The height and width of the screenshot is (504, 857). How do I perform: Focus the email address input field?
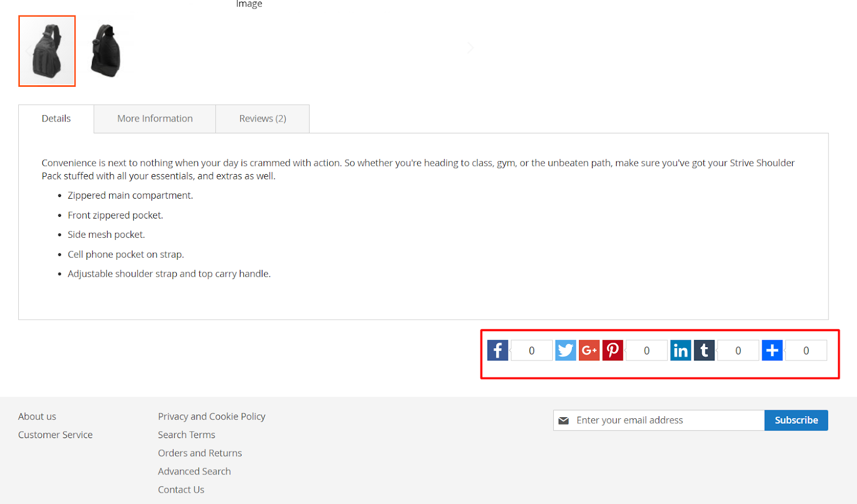[x=667, y=420]
